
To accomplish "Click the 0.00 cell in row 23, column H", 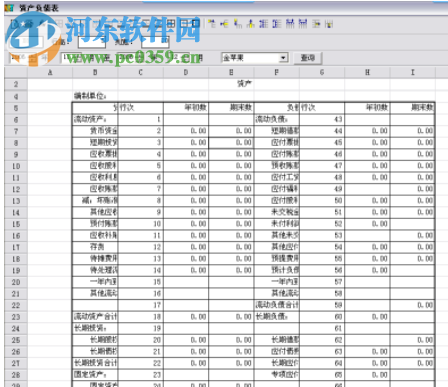I will tap(367, 317).
